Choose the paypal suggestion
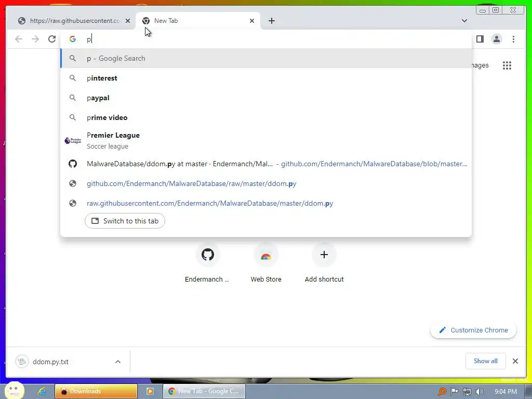 [x=266, y=98]
